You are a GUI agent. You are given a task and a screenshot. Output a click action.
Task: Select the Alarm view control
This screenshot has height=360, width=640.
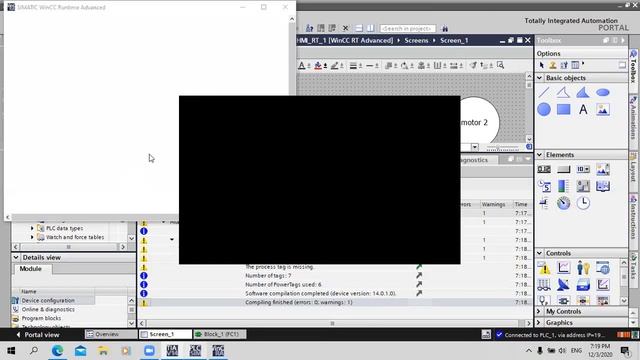pyautogui.click(x=544, y=268)
